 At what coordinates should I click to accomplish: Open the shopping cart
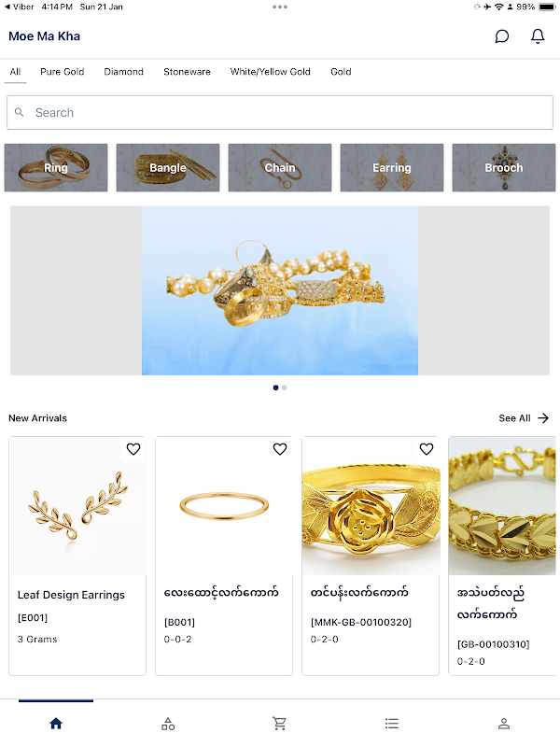(x=279, y=724)
